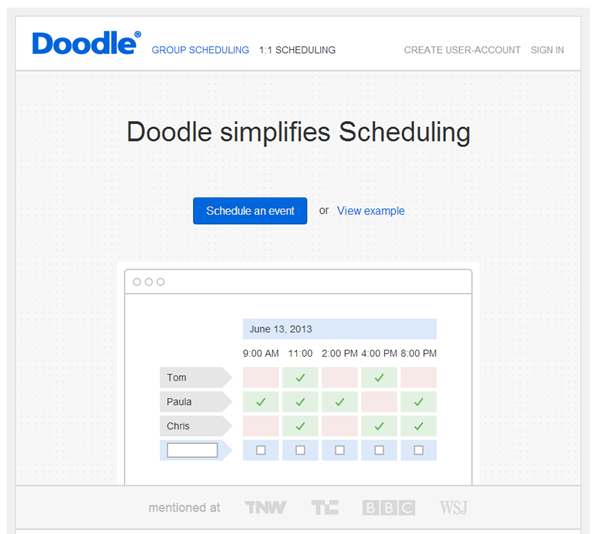This screenshot has height=534, width=600.
Task: Open the Group Scheduling tab
Action: [x=200, y=50]
